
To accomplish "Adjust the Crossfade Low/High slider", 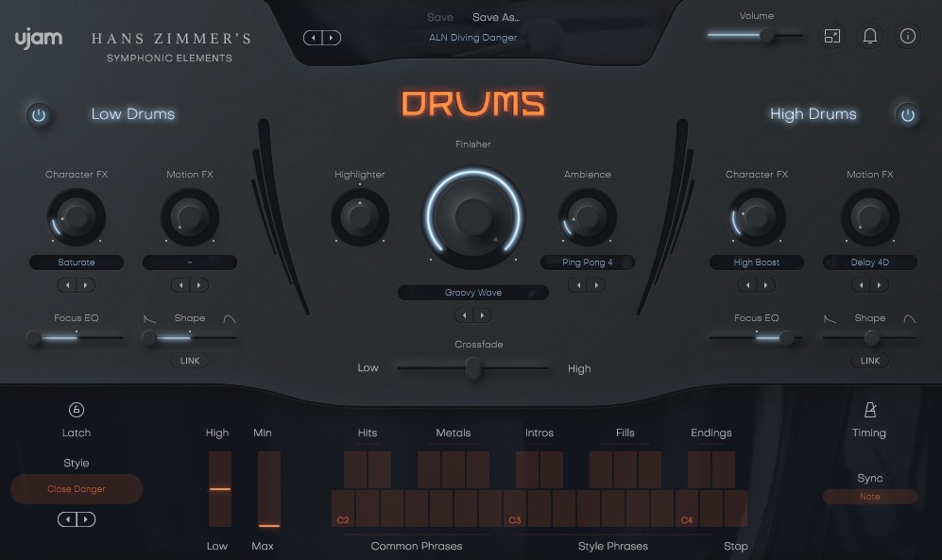I will (x=472, y=368).
